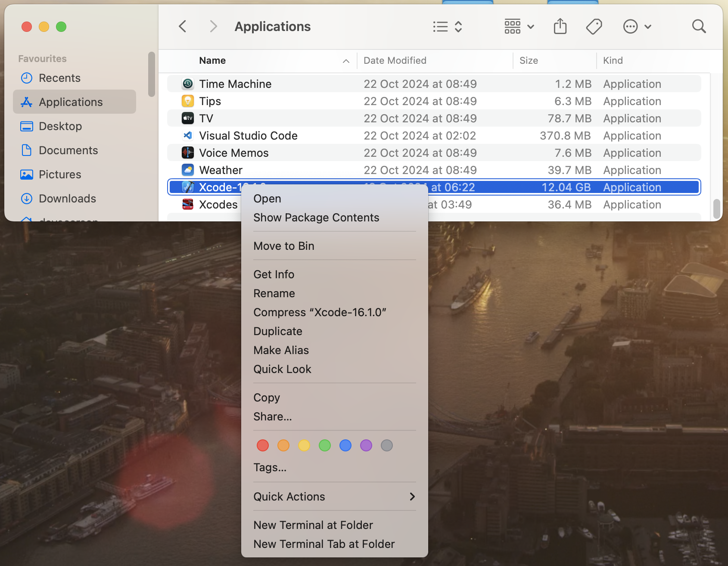
Task: Choose Duplicate in the context menu
Action: point(335,331)
